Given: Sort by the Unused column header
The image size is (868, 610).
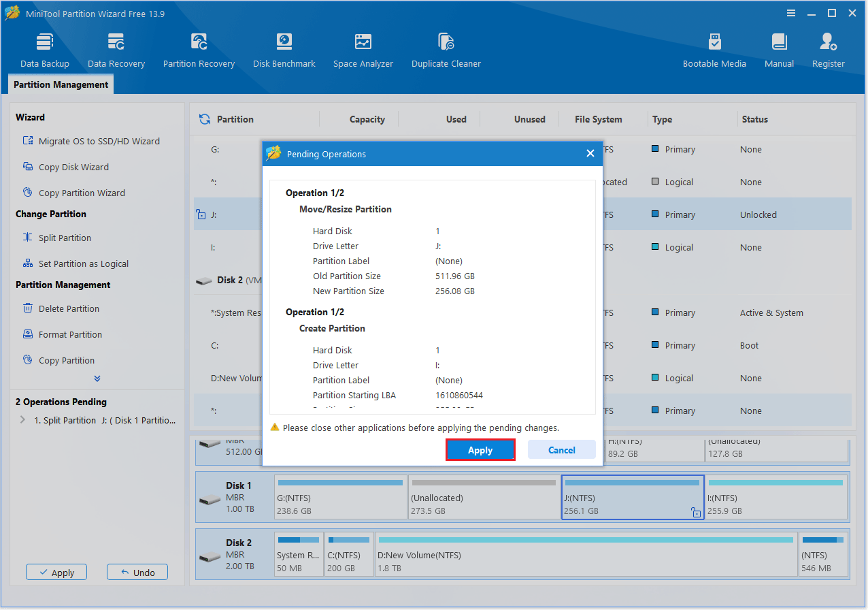Looking at the screenshot, I should [x=530, y=119].
